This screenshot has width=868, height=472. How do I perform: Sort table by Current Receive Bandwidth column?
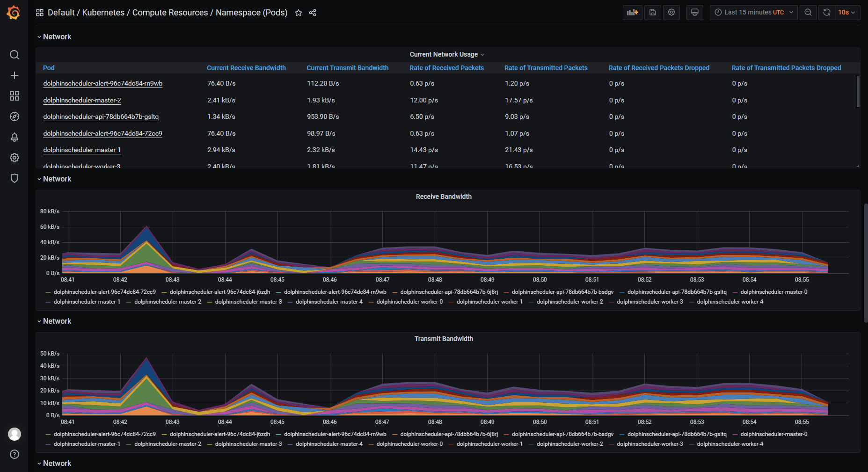pos(246,68)
